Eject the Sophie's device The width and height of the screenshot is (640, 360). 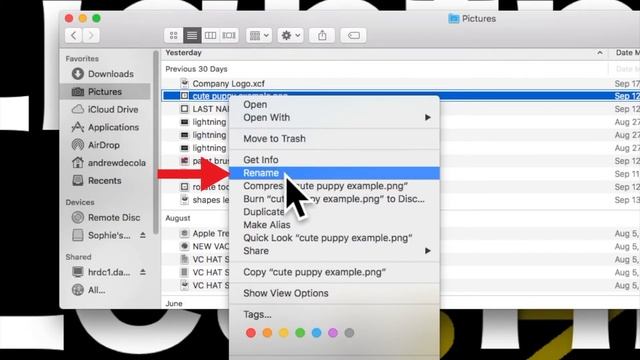click(143, 236)
